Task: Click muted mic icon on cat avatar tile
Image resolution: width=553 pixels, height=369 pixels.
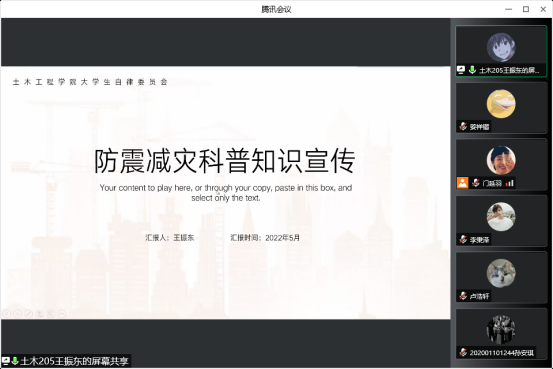Action: pos(463,296)
